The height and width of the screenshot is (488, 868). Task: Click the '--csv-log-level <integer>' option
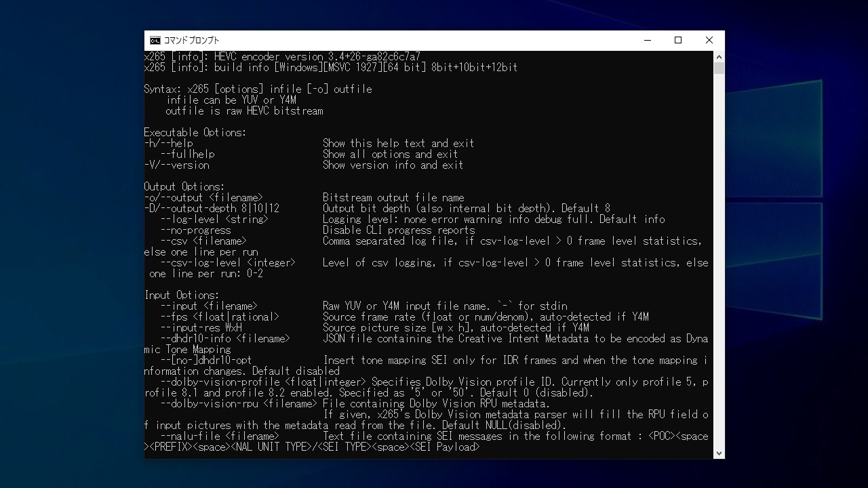(x=228, y=263)
